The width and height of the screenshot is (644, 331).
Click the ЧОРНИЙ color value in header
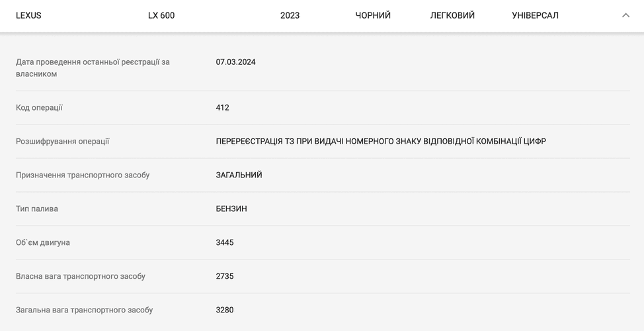tap(373, 16)
